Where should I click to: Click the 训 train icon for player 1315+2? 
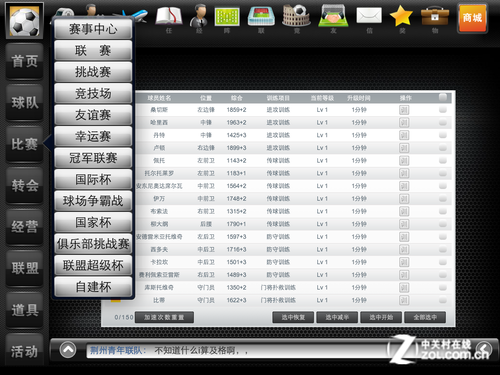[404, 212]
